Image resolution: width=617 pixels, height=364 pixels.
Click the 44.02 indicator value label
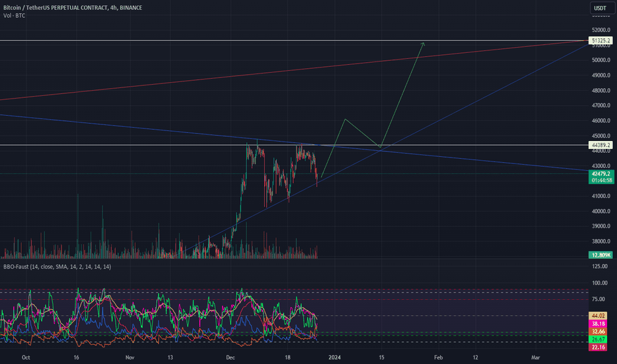click(598, 316)
